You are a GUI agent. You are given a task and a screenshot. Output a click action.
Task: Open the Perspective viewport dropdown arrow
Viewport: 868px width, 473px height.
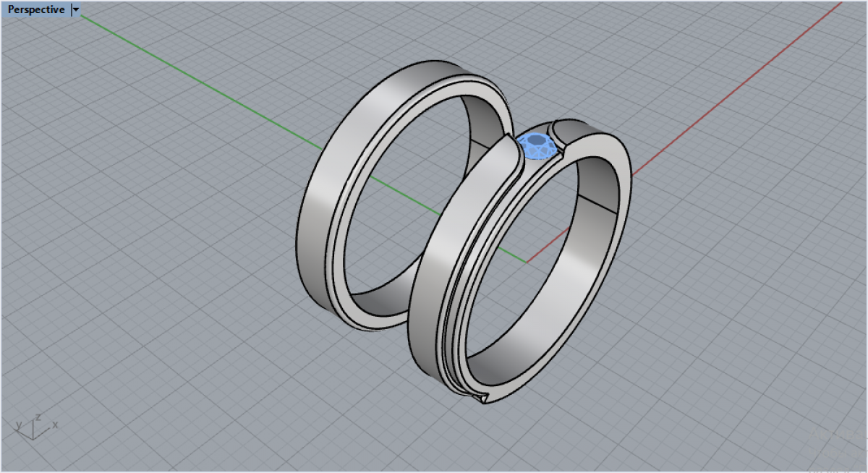[x=76, y=10]
